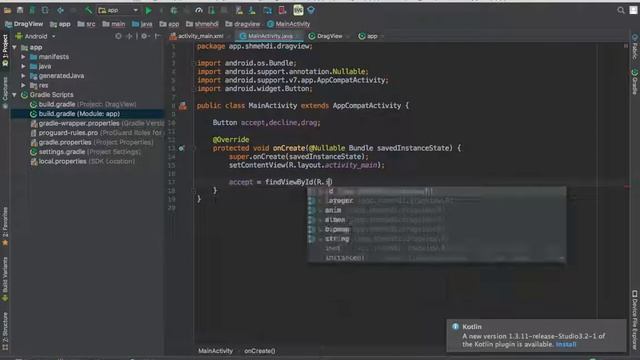Viewport: 640px width, 360px height.
Task: Open the app run configuration dropdown
Action: click(x=118, y=10)
